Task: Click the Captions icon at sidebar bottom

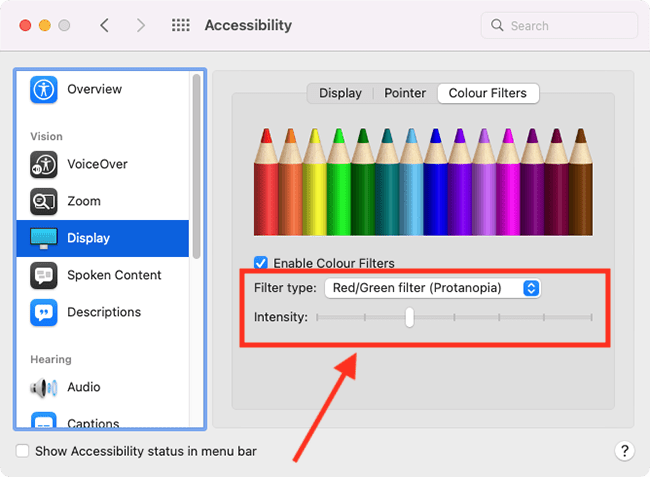Action: point(44,419)
